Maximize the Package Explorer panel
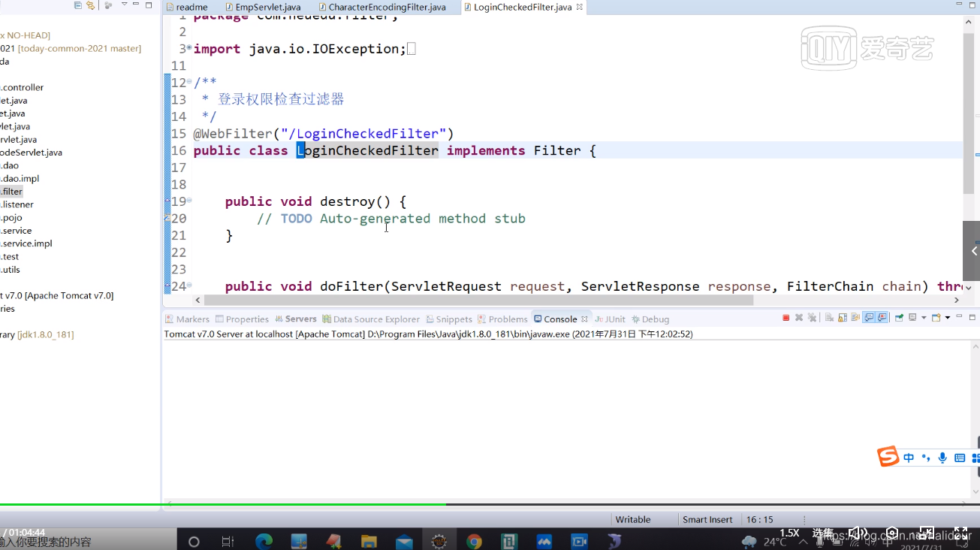This screenshot has height=550, width=980. click(149, 5)
